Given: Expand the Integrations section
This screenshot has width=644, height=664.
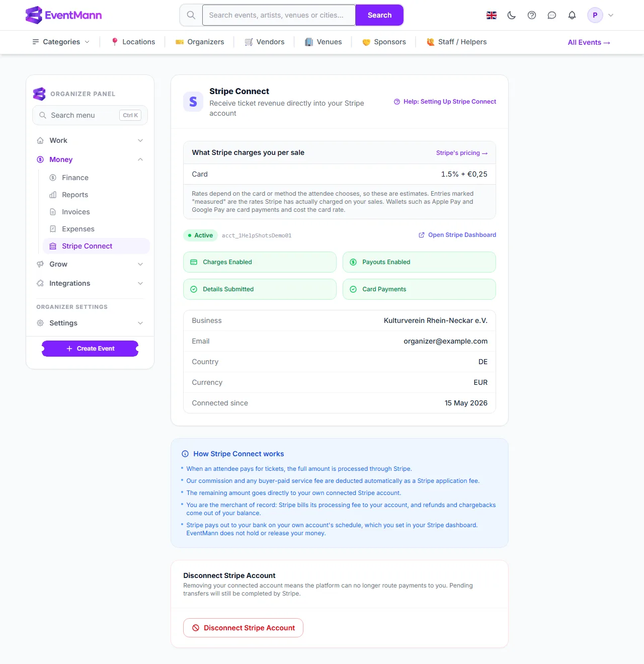Looking at the screenshot, I should [x=90, y=283].
